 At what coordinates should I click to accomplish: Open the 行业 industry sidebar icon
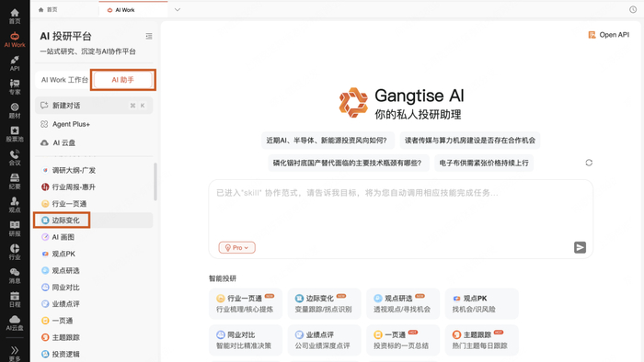click(x=15, y=252)
